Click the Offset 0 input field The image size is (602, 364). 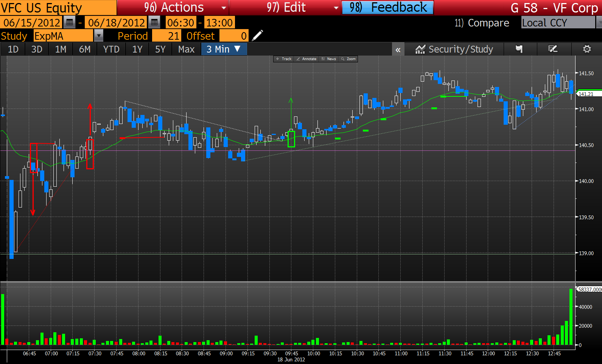click(x=234, y=36)
